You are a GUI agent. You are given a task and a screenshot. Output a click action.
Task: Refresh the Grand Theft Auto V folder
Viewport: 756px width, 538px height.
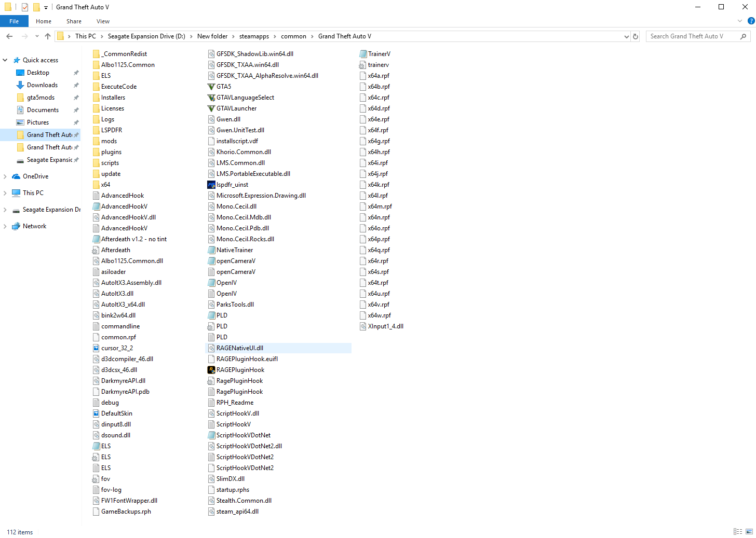(x=636, y=36)
